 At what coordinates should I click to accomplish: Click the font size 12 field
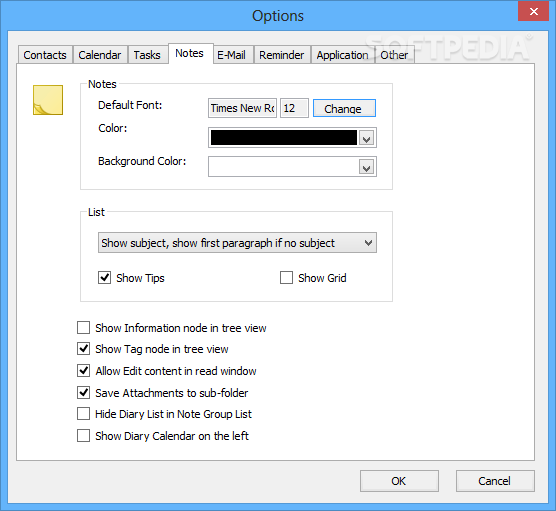pyautogui.click(x=294, y=108)
